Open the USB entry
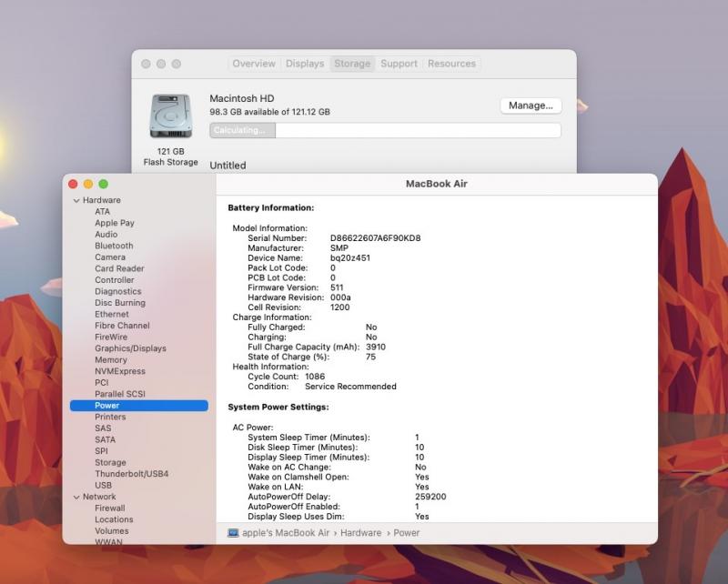The image size is (728, 584). coord(103,486)
